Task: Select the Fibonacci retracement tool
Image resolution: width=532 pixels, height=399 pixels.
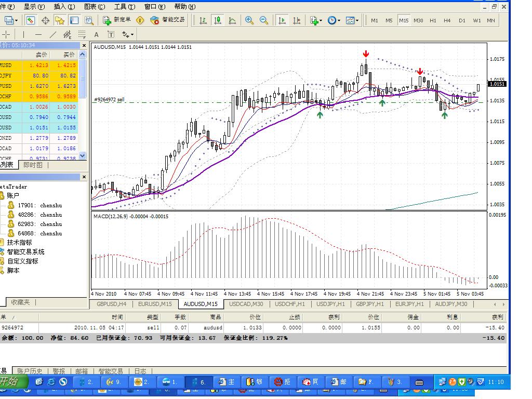Action: 82,34
